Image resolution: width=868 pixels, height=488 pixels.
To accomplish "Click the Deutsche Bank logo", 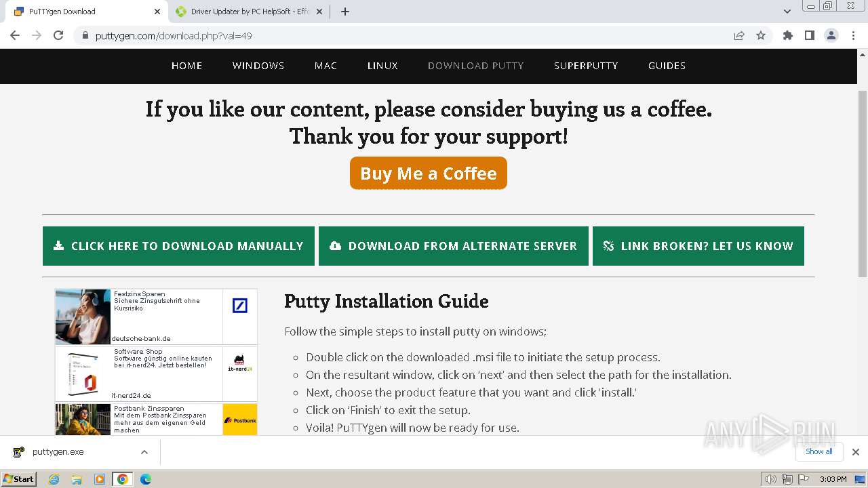I will point(240,306).
